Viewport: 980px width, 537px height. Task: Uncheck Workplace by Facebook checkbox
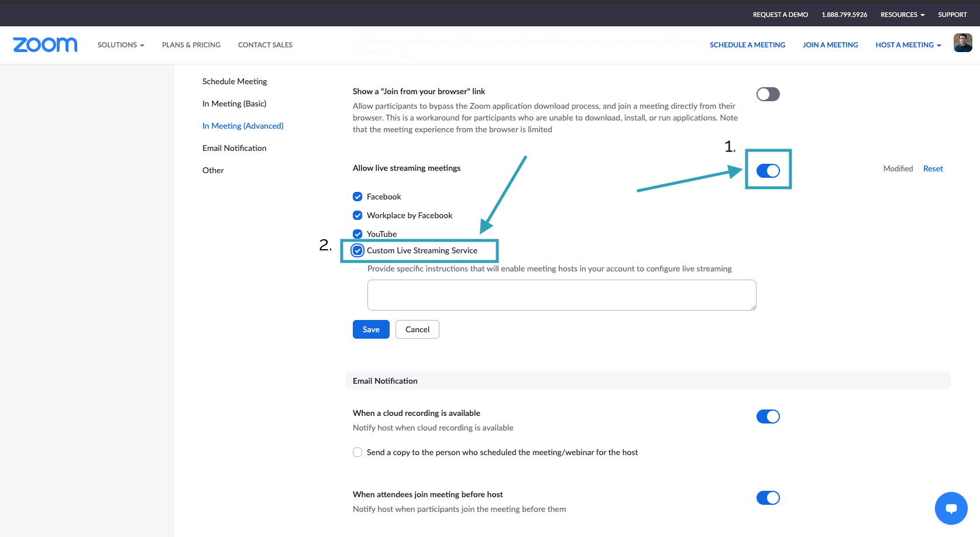[357, 215]
